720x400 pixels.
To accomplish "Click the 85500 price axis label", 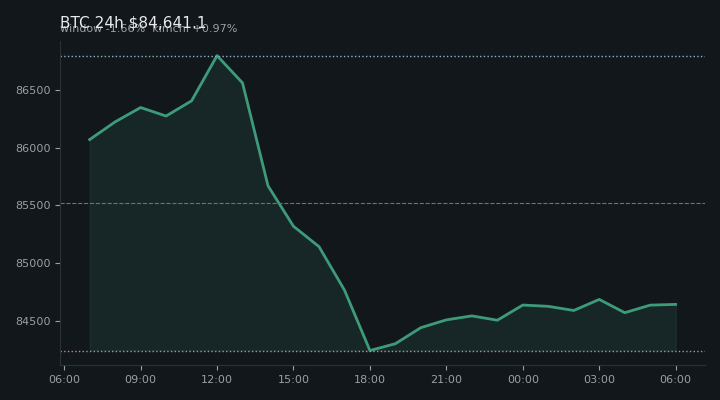I will [33, 205].
